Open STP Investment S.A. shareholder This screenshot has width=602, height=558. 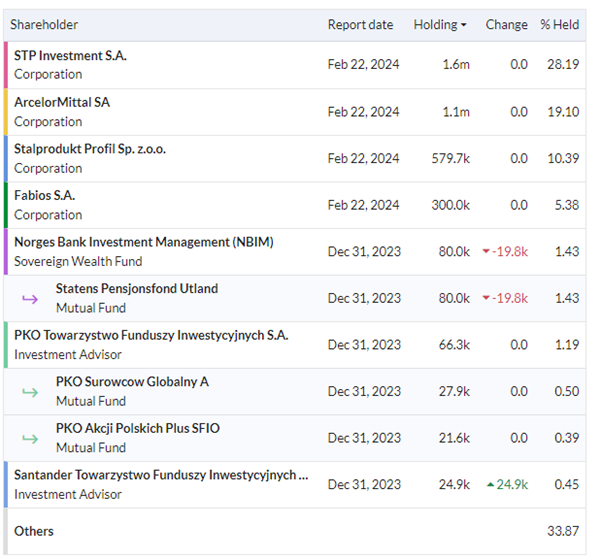(x=70, y=56)
